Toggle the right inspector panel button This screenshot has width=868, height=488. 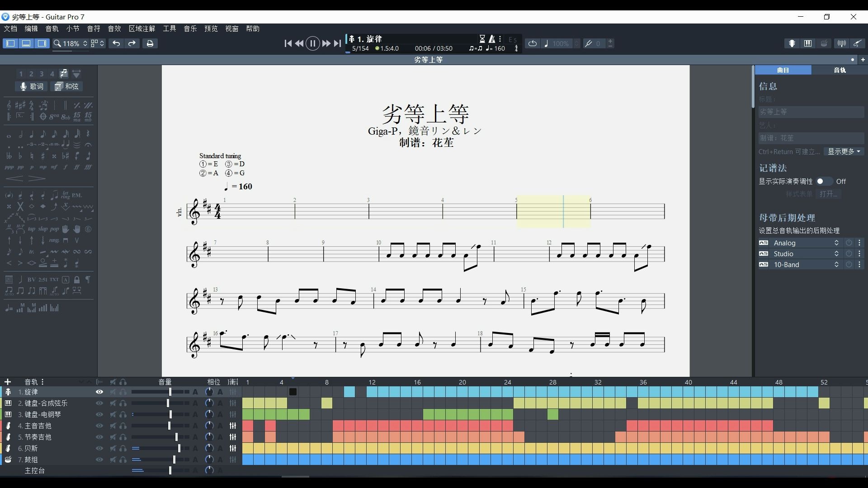click(42, 43)
